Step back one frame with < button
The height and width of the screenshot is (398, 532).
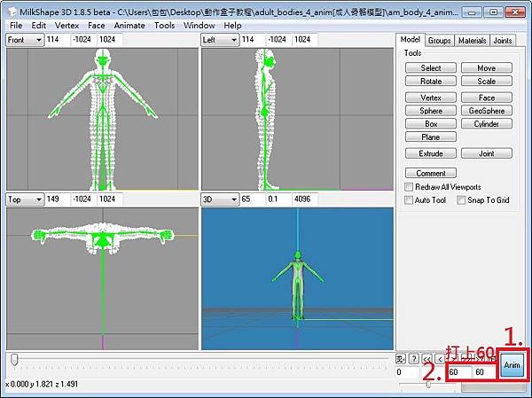440,359
